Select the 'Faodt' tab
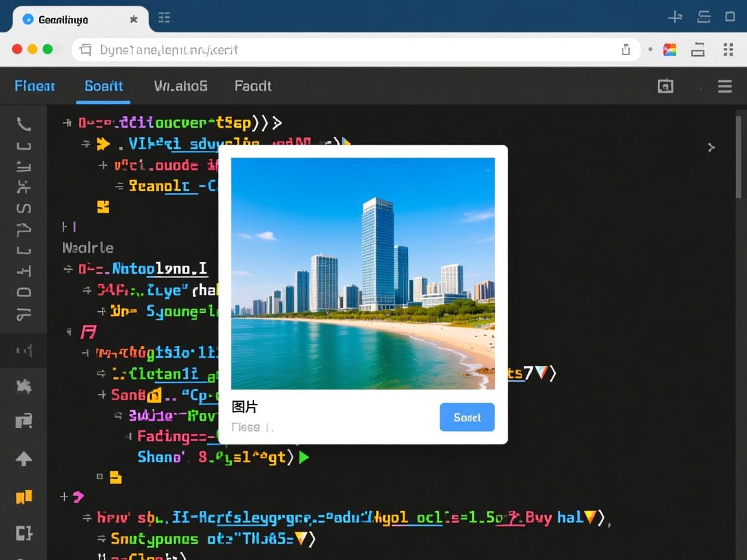Image resolution: width=747 pixels, height=560 pixels. pos(253,86)
